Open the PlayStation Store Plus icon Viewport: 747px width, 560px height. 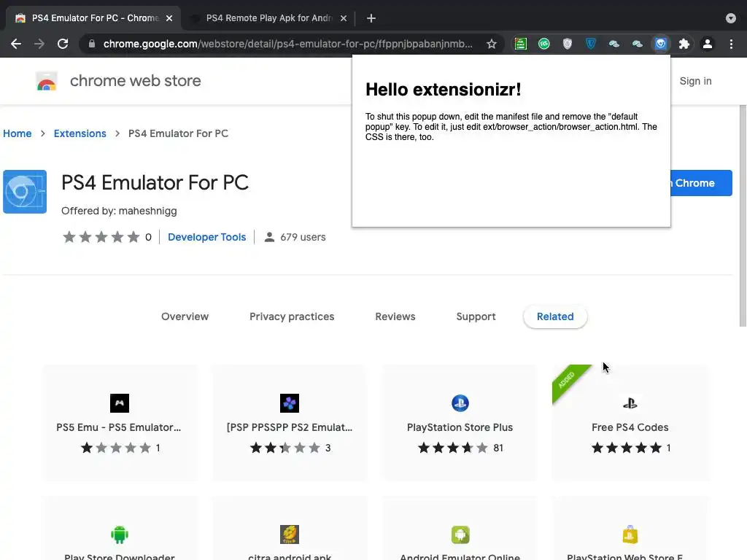point(460,403)
